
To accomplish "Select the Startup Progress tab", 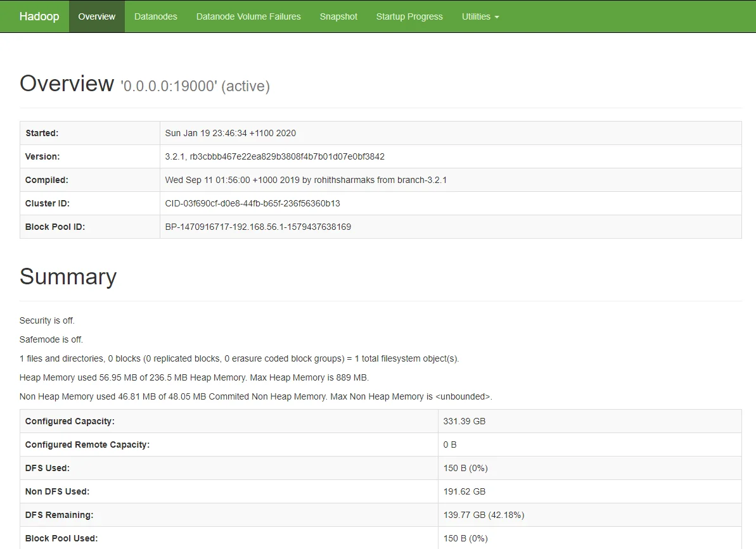I will (409, 16).
